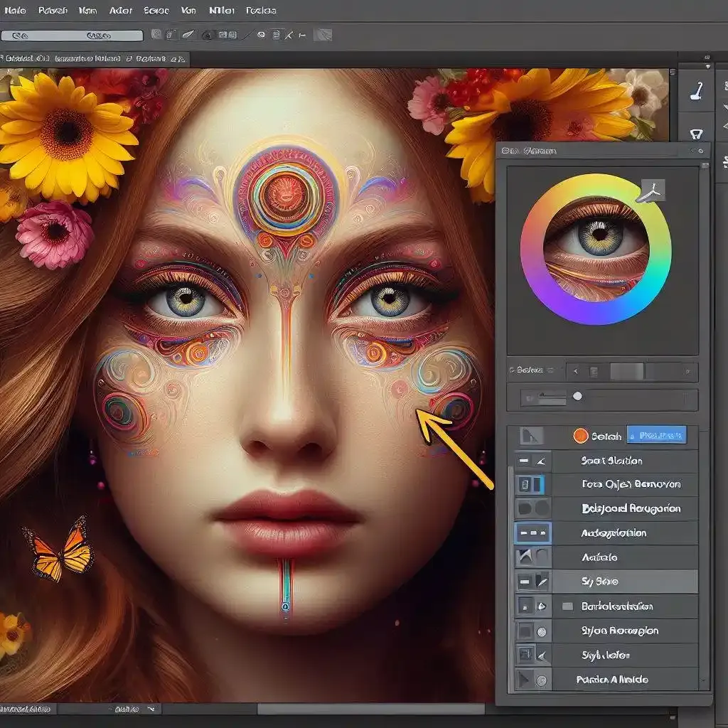Click the orange color swatch in the panel
This screenshot has height=728, width=728.
[580, 434]
